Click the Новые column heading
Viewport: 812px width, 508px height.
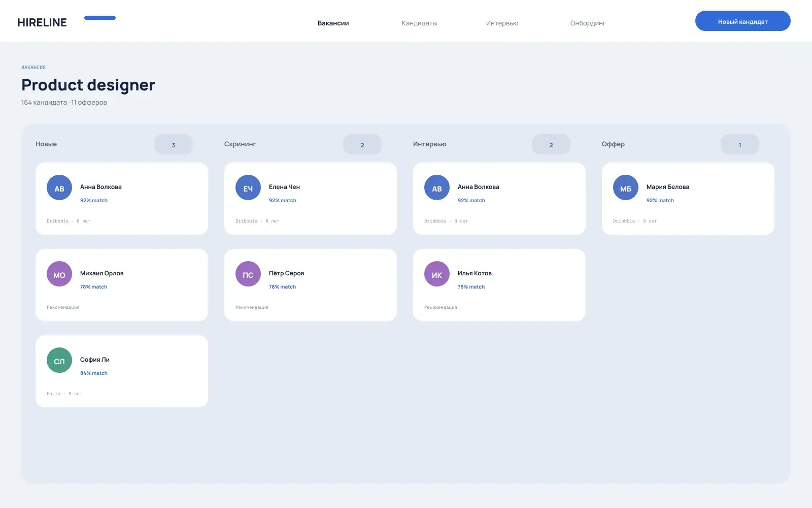tap(46, 144)
